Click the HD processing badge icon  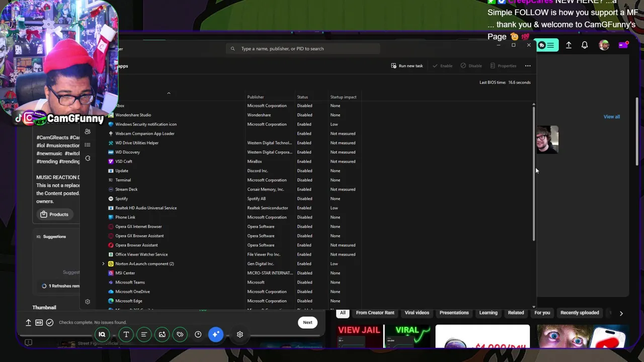[x=39, y=322]
